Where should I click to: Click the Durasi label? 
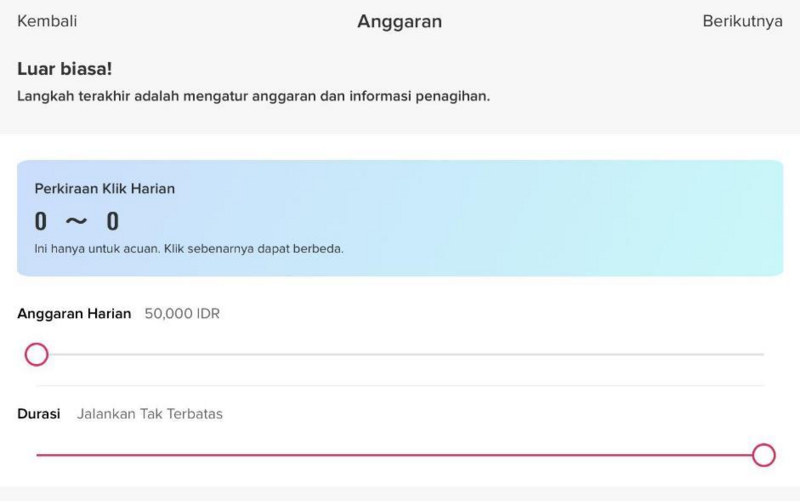pos(39,414)
